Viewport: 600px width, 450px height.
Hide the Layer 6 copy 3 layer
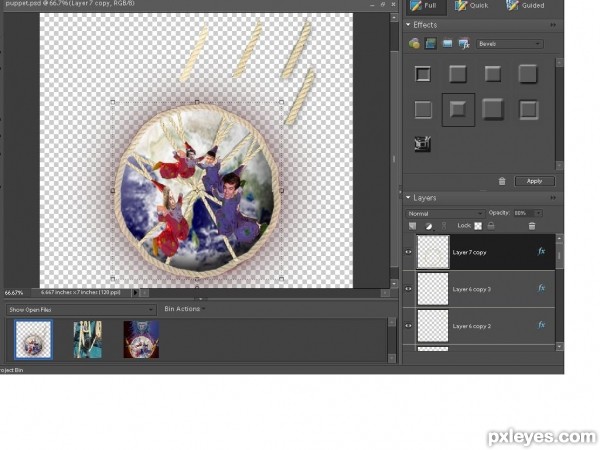tap(408, 289)
